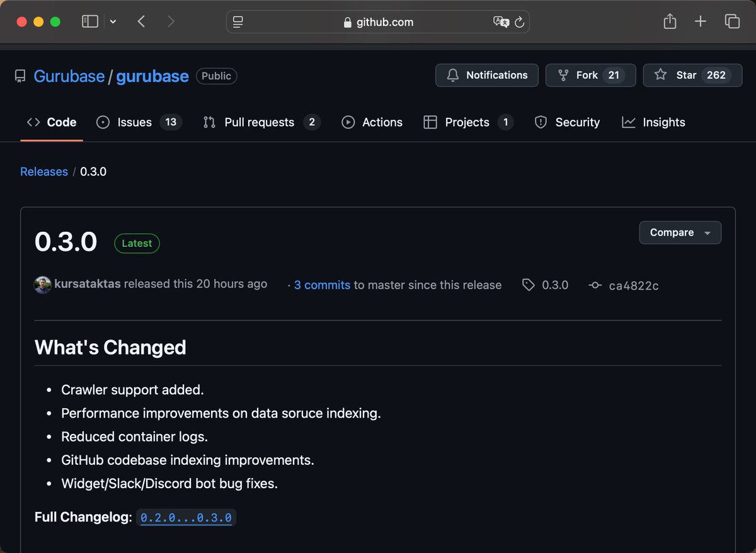Click the repository book icon
Viewport: 756px width, 553px height.
tap(20, 76)
